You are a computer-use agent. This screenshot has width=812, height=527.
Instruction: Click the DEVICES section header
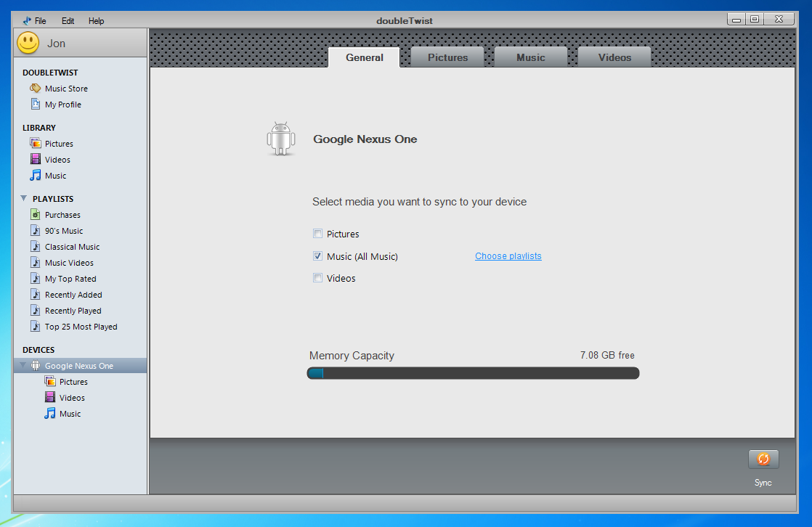[38, 350]
